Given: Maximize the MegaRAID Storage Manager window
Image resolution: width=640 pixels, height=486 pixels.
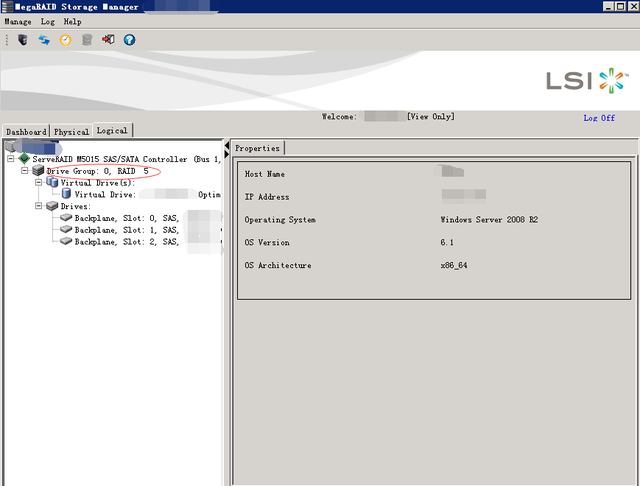Looking at the screenshot, I should pos(620,6).
